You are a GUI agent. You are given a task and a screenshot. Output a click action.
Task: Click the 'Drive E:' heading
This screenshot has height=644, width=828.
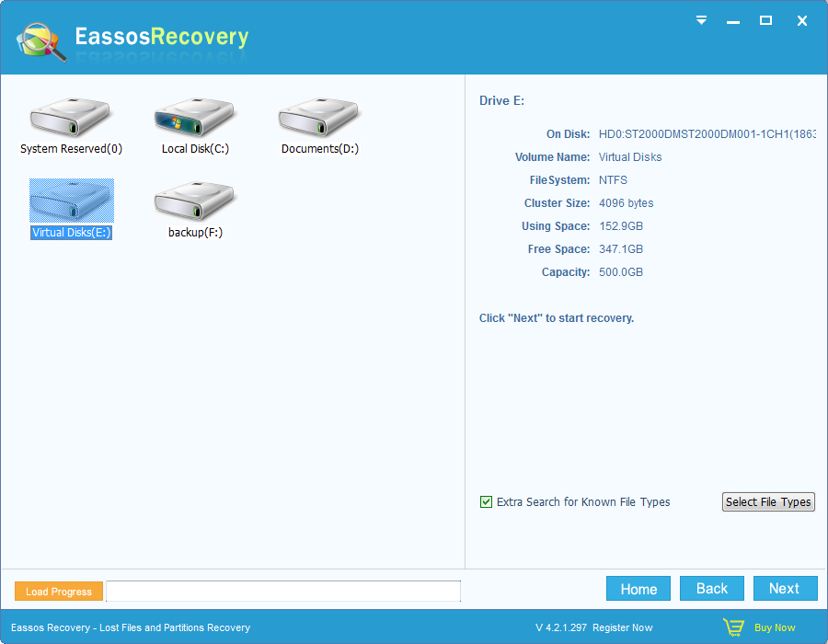coord(501,101)
